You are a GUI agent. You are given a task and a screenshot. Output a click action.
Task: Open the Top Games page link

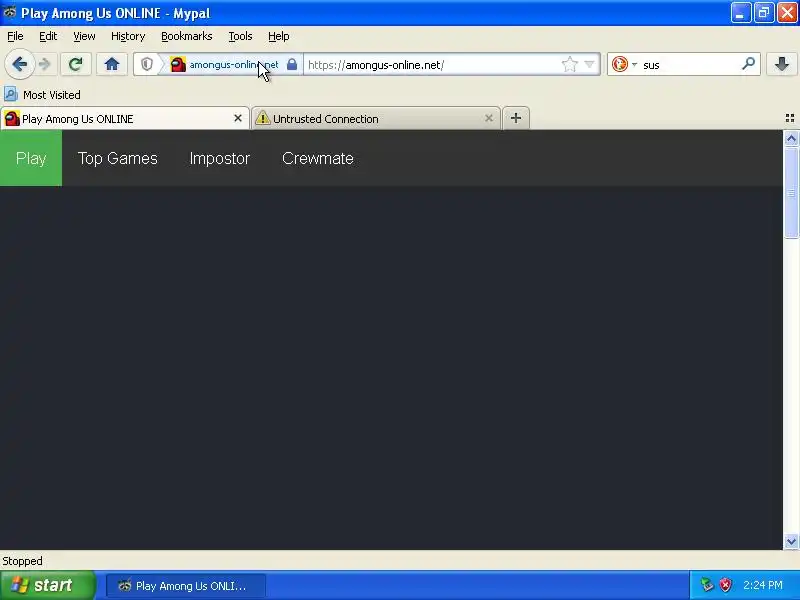coord(118,158)
